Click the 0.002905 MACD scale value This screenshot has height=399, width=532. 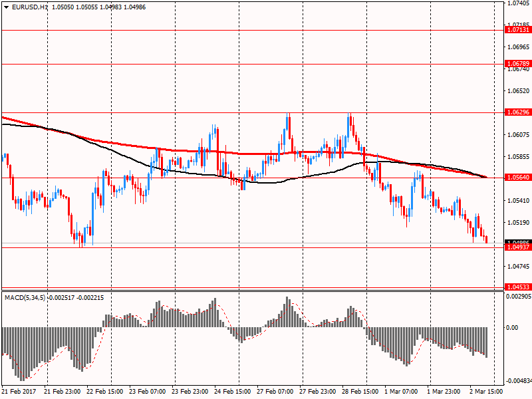(519, 295)
